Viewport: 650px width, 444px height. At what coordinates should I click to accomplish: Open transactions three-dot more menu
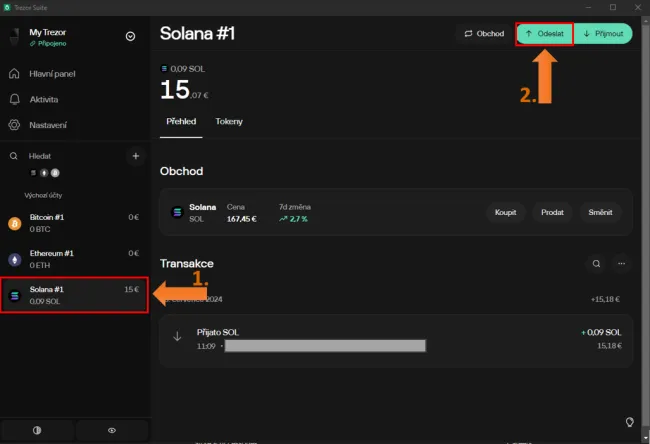[621, 264]
